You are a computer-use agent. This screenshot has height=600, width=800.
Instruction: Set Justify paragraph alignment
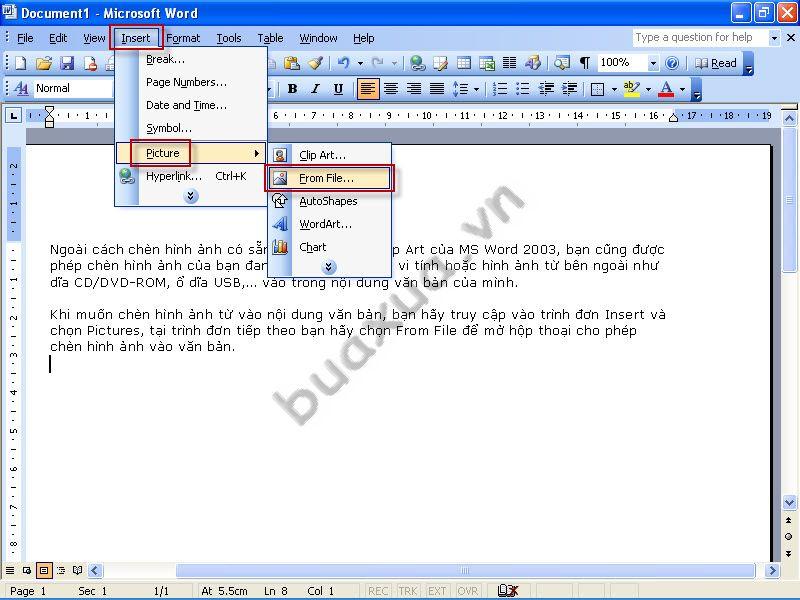[x=437, y=89]
